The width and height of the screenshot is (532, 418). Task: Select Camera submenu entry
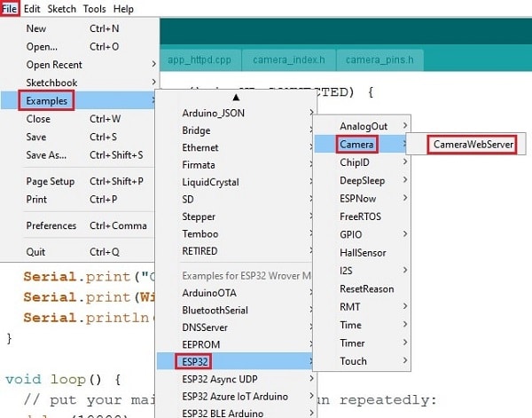click(x=362, y=145)
